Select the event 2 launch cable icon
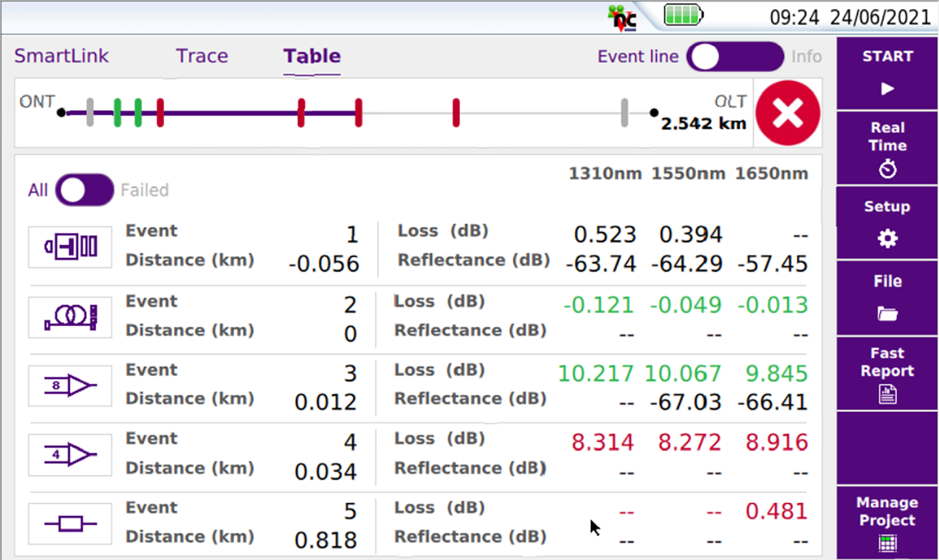This screenshot has height=560, width=939. (x=70, y=317)
